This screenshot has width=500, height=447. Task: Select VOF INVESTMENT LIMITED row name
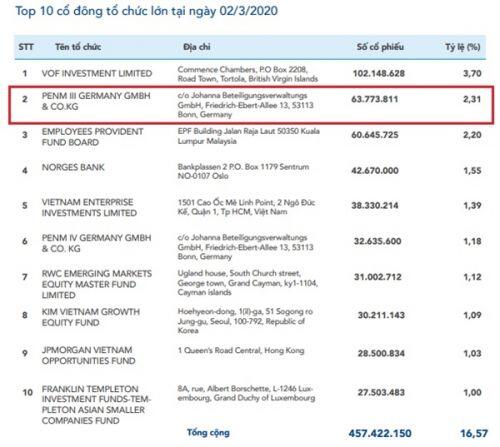[97, 73]
